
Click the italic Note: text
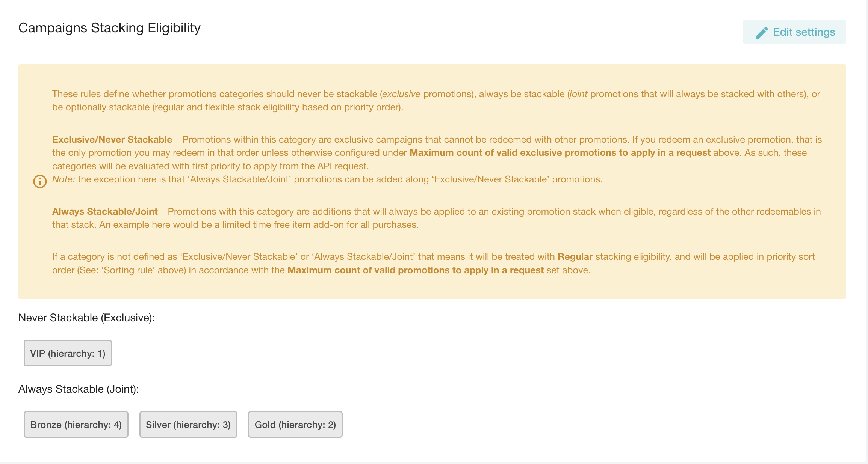tap(64, 179)
